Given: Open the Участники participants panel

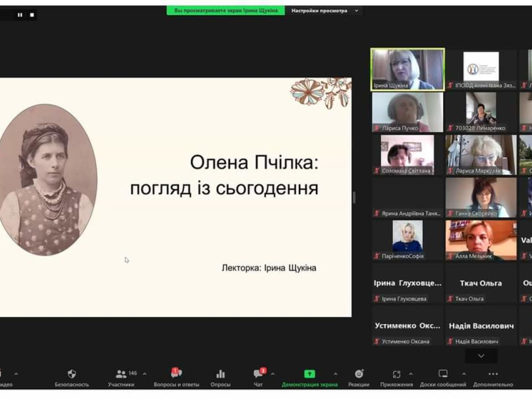Looking at the screenshot, I should point(121,375).
